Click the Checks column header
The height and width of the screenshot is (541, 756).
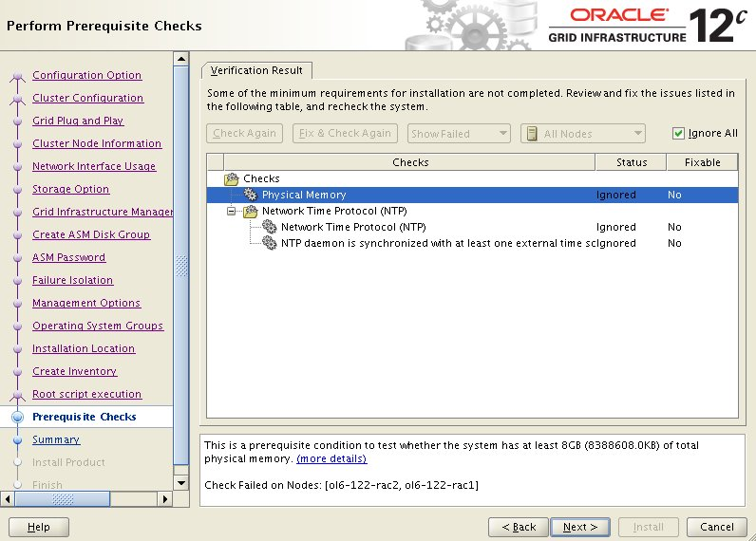410,162
